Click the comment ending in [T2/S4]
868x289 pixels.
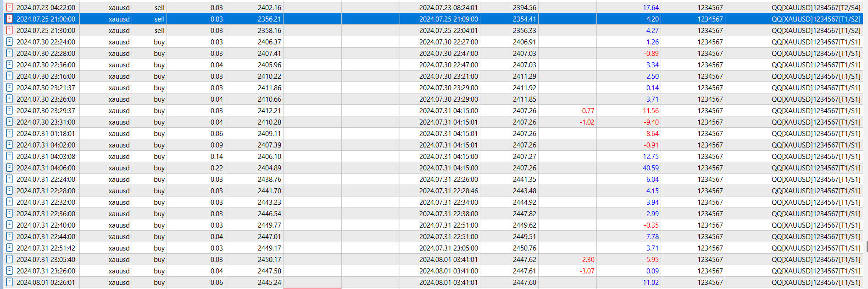click(x=816, y=8)
